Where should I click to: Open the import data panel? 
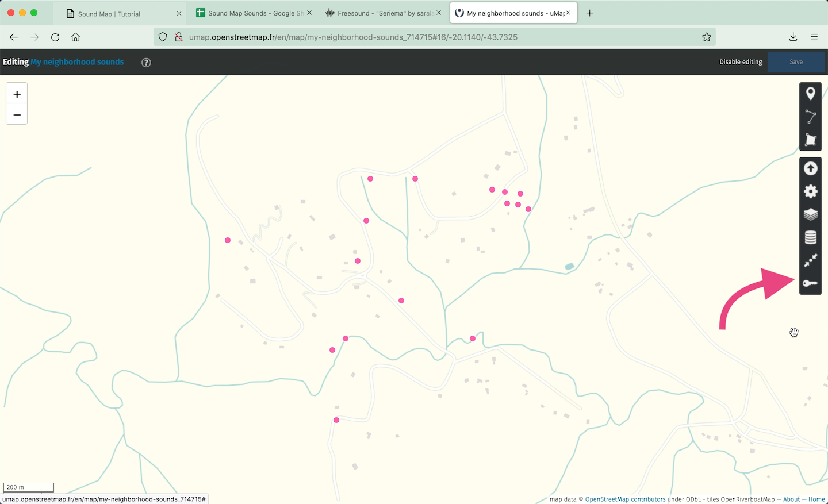pos(810,168)
